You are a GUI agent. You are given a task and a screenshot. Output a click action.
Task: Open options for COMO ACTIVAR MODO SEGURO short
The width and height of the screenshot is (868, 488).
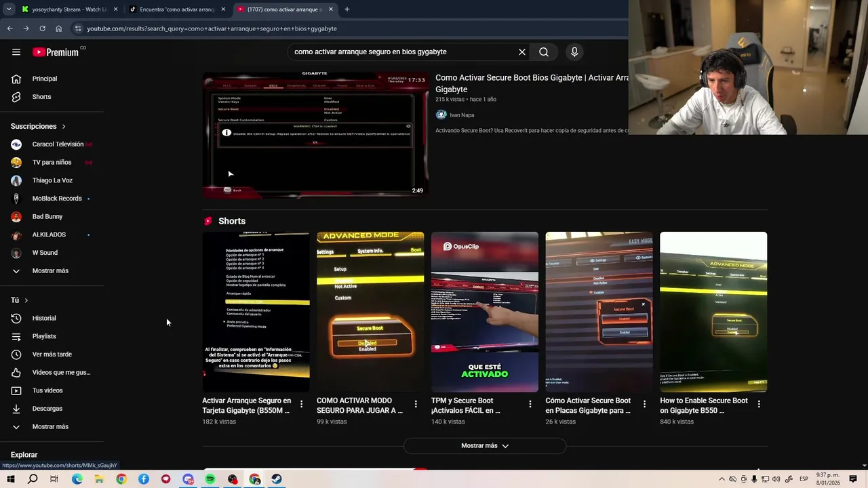click(416, 404)
